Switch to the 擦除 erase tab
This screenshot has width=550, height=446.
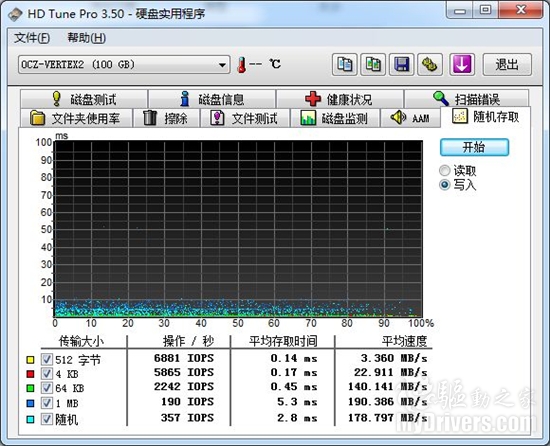pyautogui.click(x=166, y=118)
